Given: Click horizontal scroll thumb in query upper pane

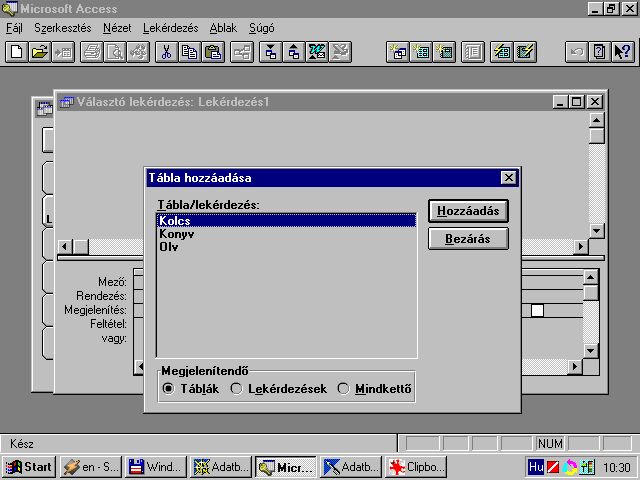Looking at the screenshot, I should click(81, 247).
